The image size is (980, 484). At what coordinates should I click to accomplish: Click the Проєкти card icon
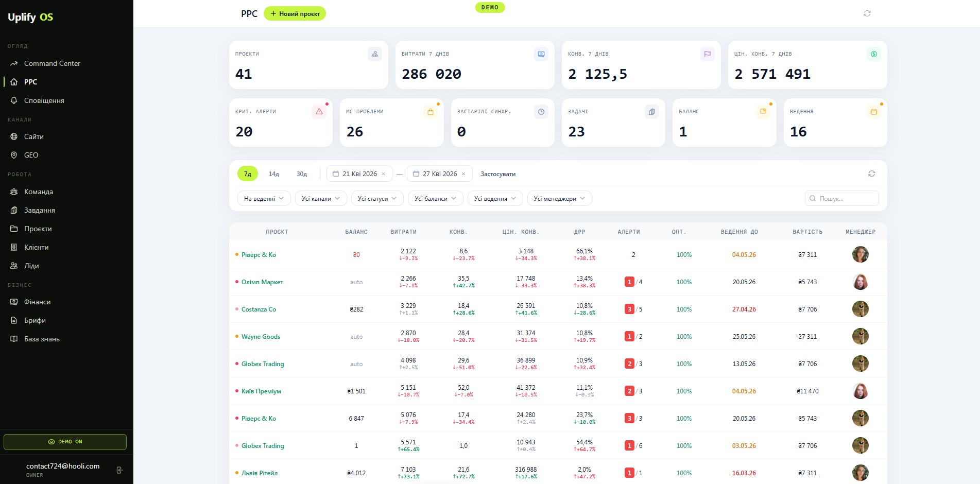375,54
